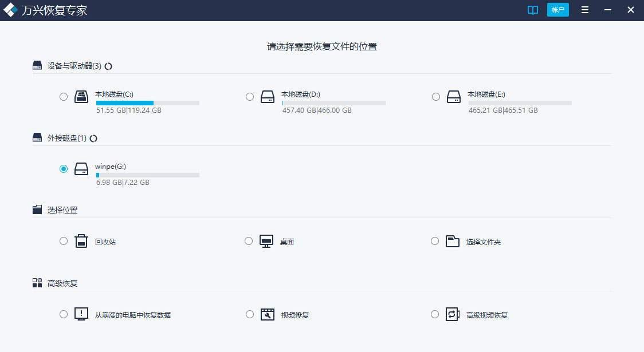Click the 选择位置 section folder icon

(37, 209)
